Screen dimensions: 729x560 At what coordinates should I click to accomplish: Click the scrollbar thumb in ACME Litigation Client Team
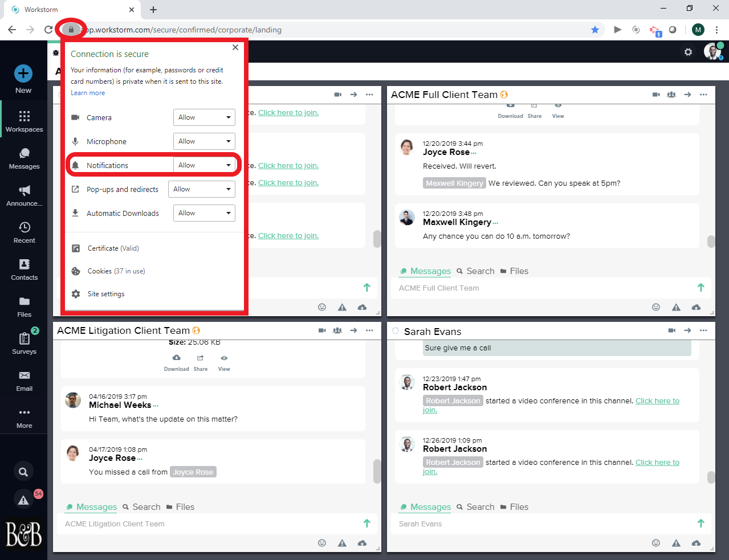click(x=377, y=471)
